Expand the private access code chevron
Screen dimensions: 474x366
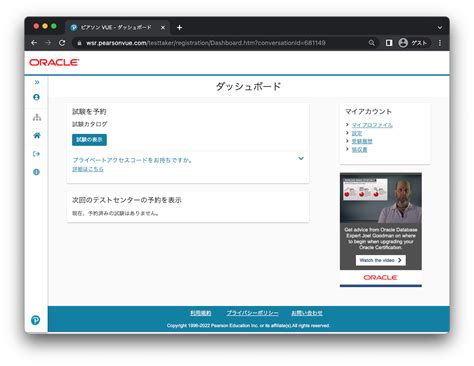pyautogui.click(x=301, y=158)
